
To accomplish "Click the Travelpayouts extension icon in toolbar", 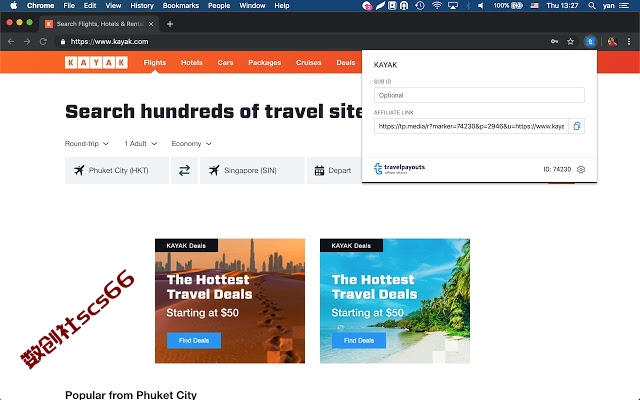I will (590, 41).
